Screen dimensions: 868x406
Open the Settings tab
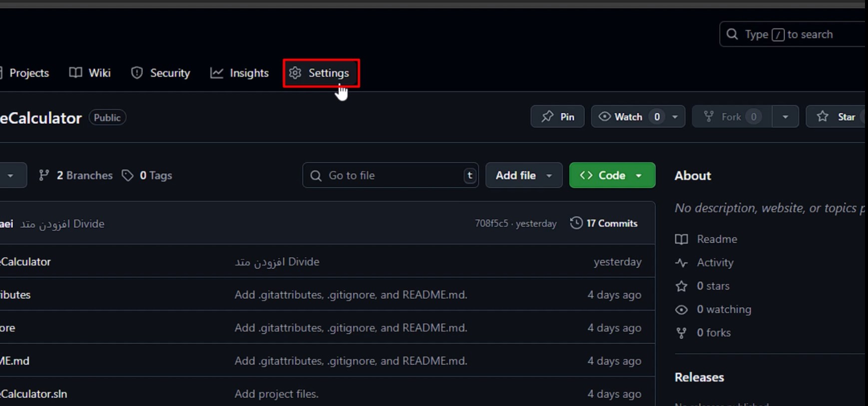pos(321,73)
